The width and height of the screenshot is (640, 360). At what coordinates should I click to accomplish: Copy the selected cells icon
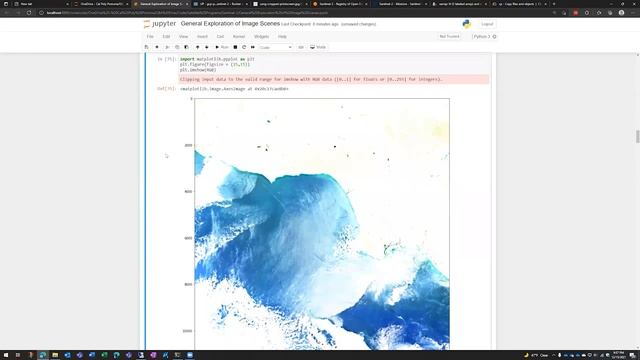tap(177, 47)
